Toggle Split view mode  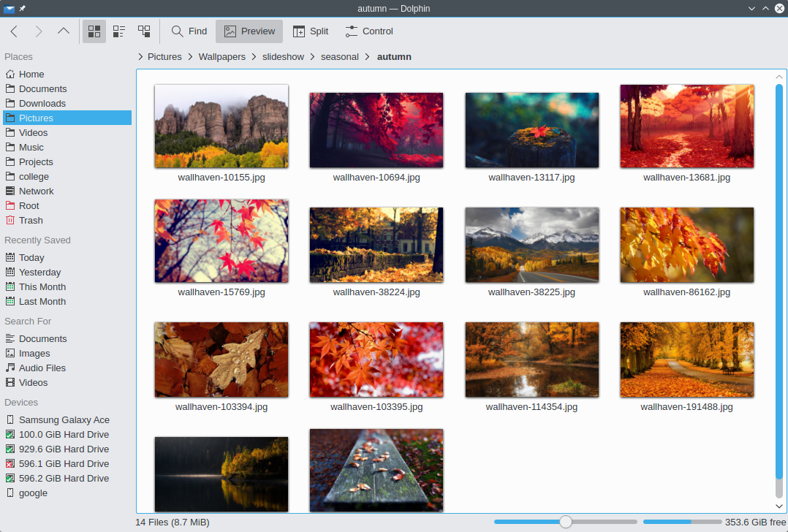coord(311,31)
